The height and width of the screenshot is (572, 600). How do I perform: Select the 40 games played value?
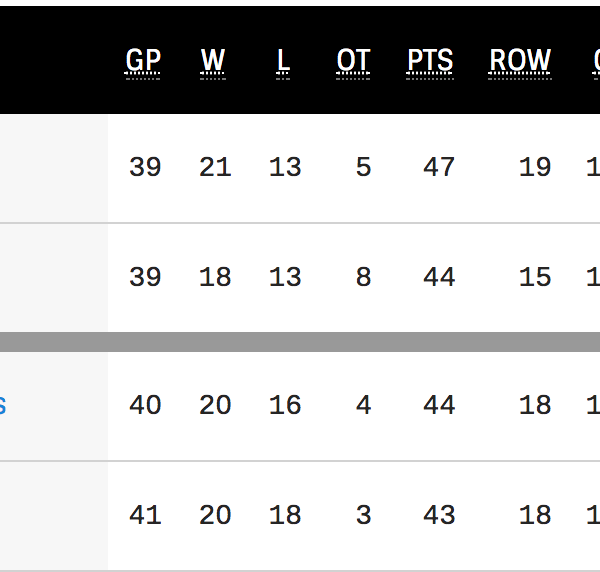click(x=145, y=405)
